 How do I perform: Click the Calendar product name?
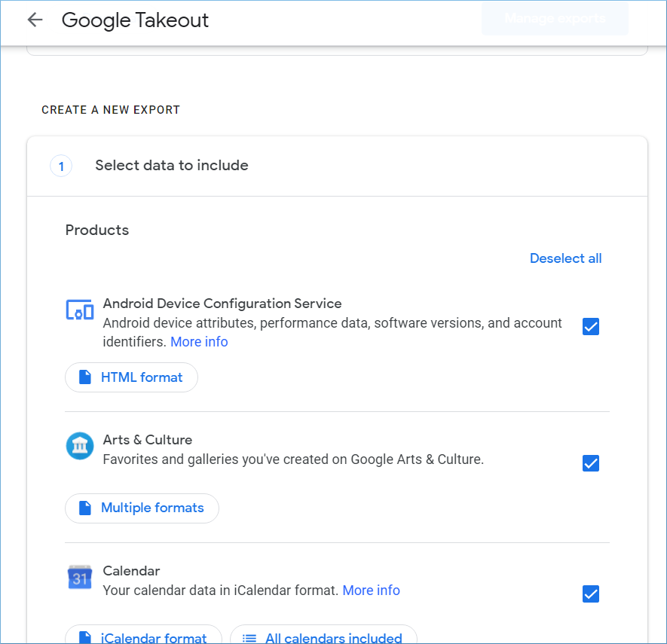click(131, 571)
